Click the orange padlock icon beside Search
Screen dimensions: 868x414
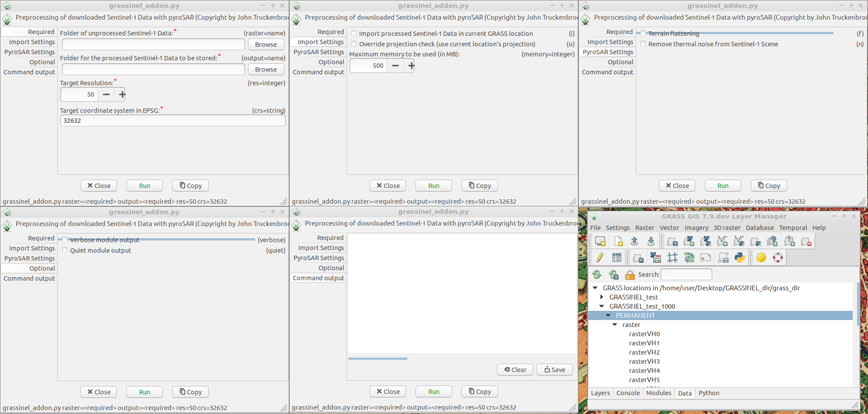[630, 275]
